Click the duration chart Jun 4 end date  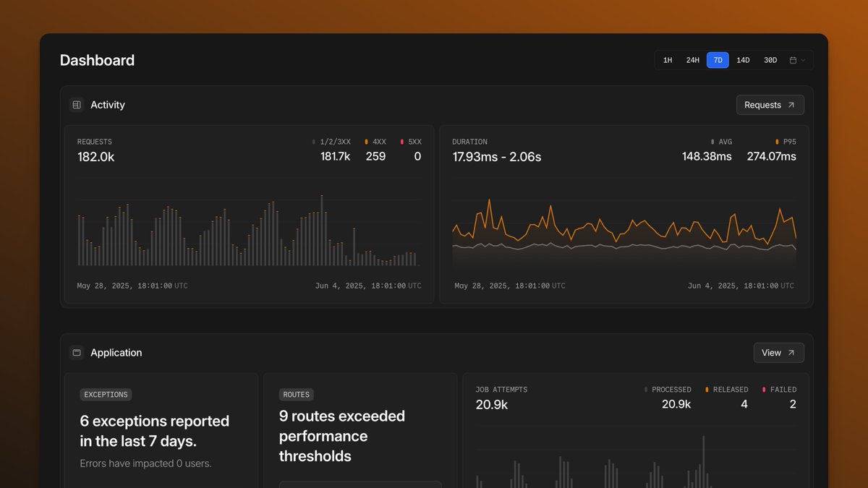(741, 286)
